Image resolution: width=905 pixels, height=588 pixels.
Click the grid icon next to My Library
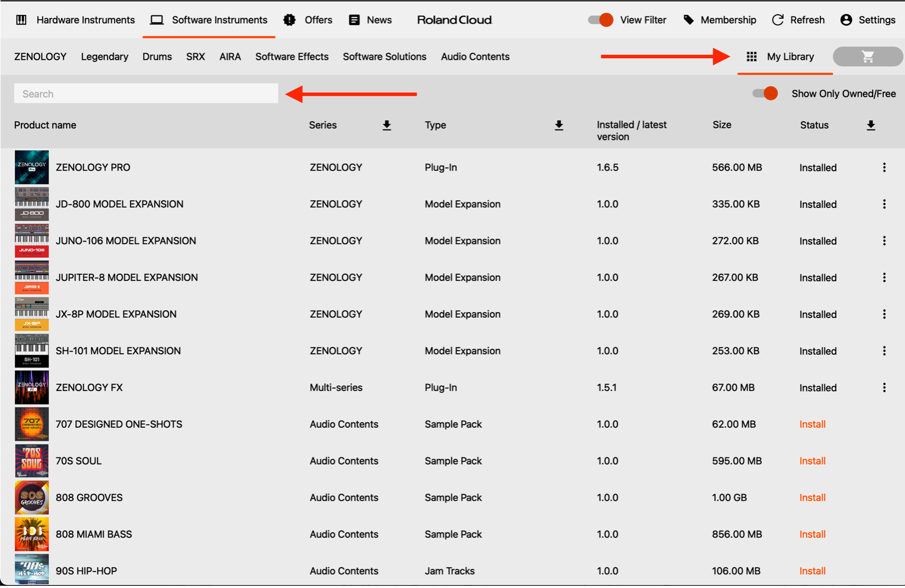pyautogui.click(x=751, y=56)
